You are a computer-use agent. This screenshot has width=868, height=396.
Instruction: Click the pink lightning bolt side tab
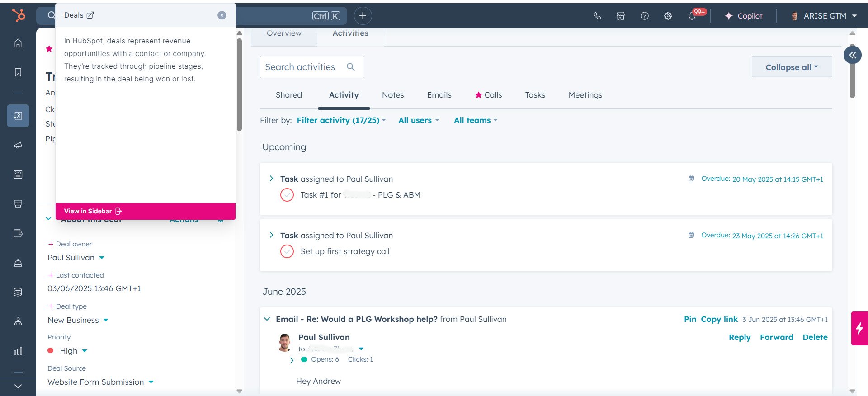859,328
